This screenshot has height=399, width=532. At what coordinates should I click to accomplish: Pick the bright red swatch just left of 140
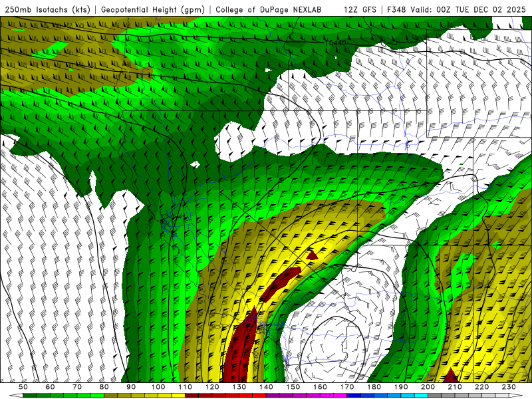pos(259,395)
